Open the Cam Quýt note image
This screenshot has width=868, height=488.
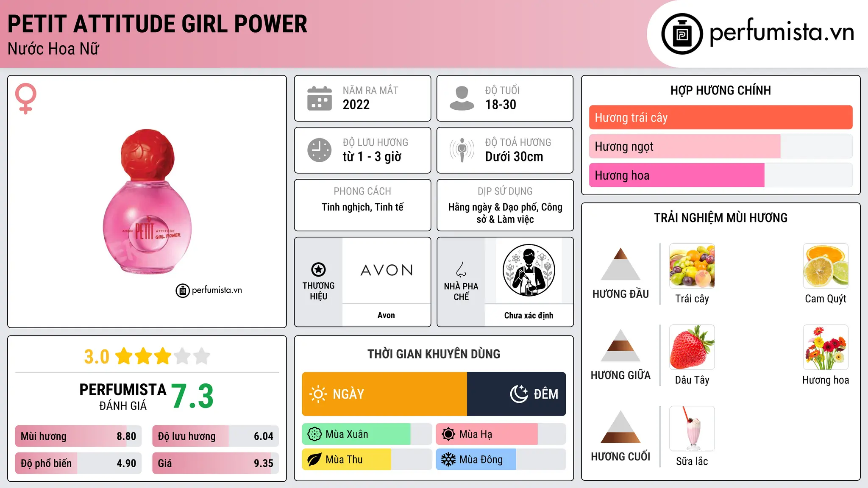[826, 266]
